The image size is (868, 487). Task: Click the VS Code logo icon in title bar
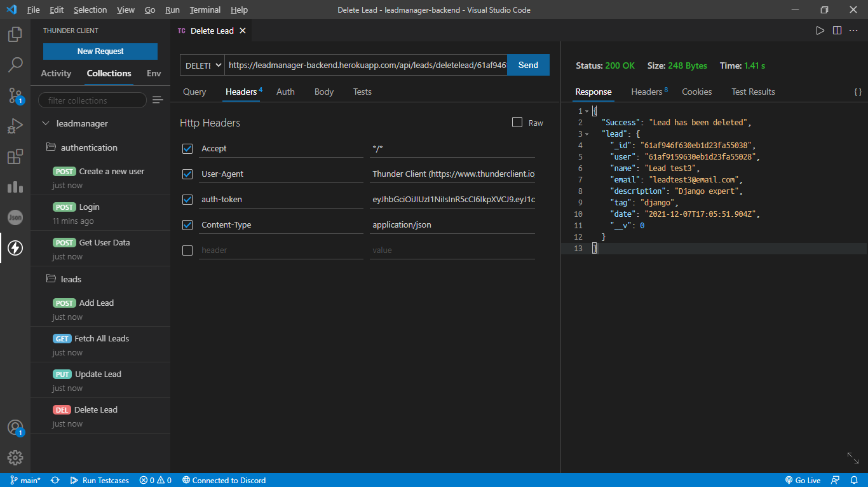(11, 10)
